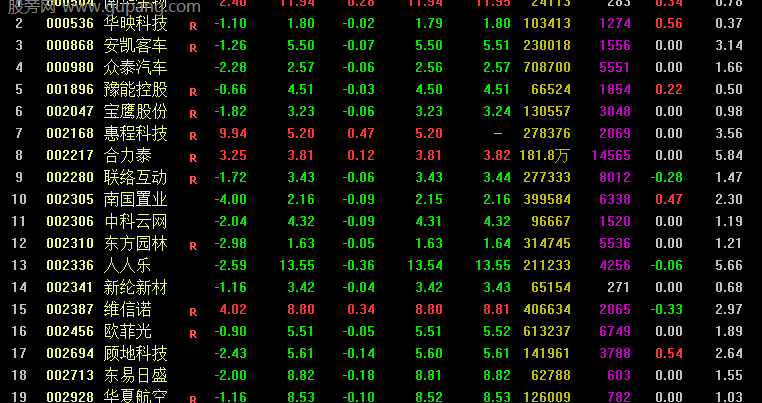Click the R marker beside 欧菲光
Screen dimensions: 762x403
coord(193,334)
